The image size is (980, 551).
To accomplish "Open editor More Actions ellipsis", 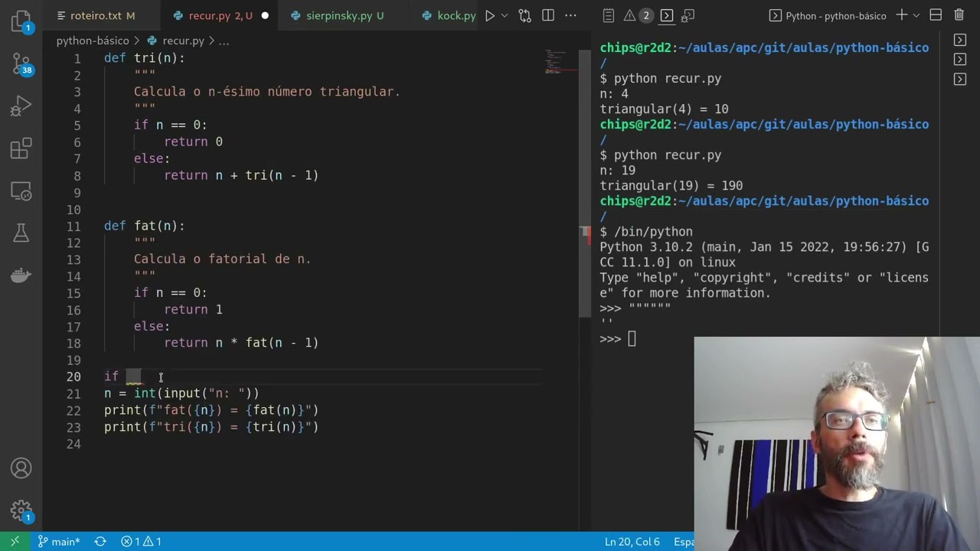I will (571, 15).
